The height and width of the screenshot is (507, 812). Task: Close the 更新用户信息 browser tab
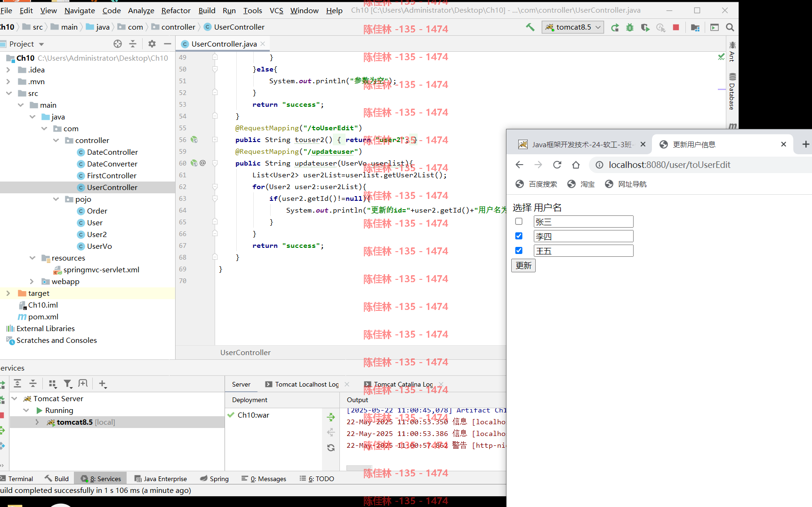click(783, 144)
